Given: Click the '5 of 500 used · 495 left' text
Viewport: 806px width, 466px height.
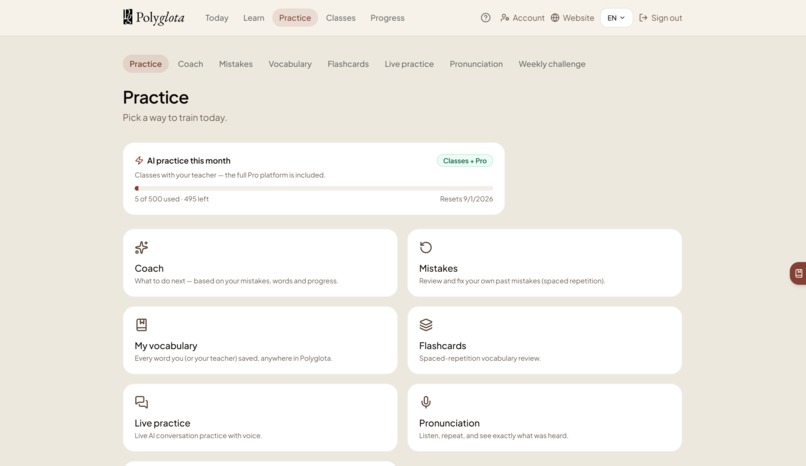Looking at the screenshot, I should (172, 199).
